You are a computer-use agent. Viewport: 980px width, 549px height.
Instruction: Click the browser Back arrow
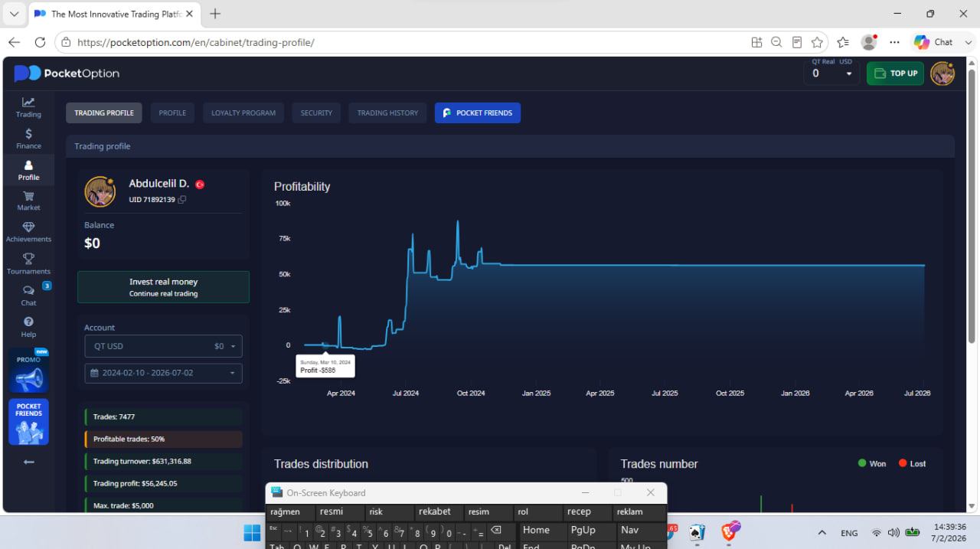14,42
